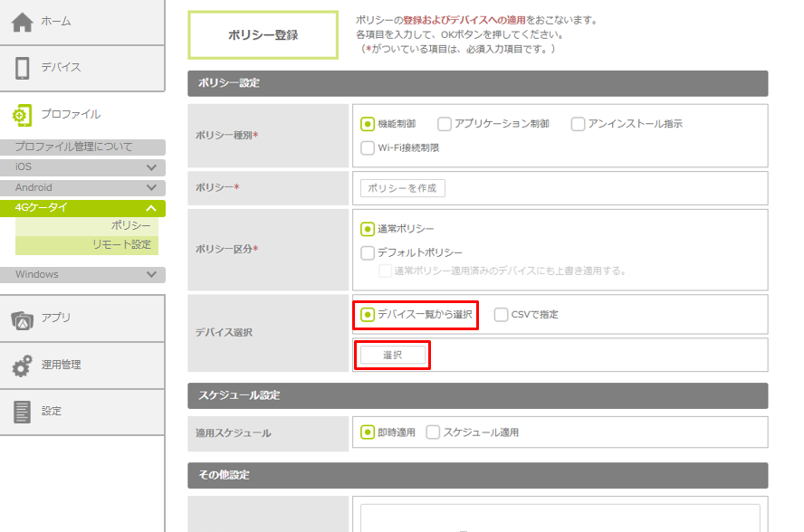Click the ポリシーを作成 button

pos(403,188)
